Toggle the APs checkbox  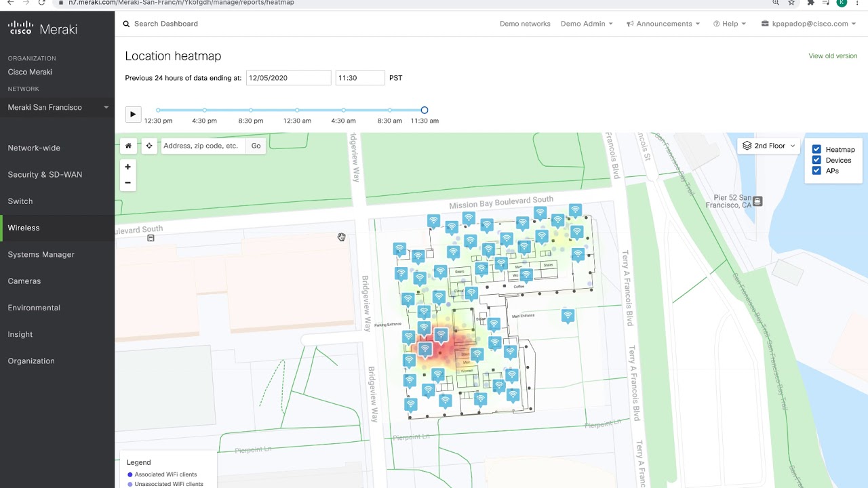tap(816, 171)
